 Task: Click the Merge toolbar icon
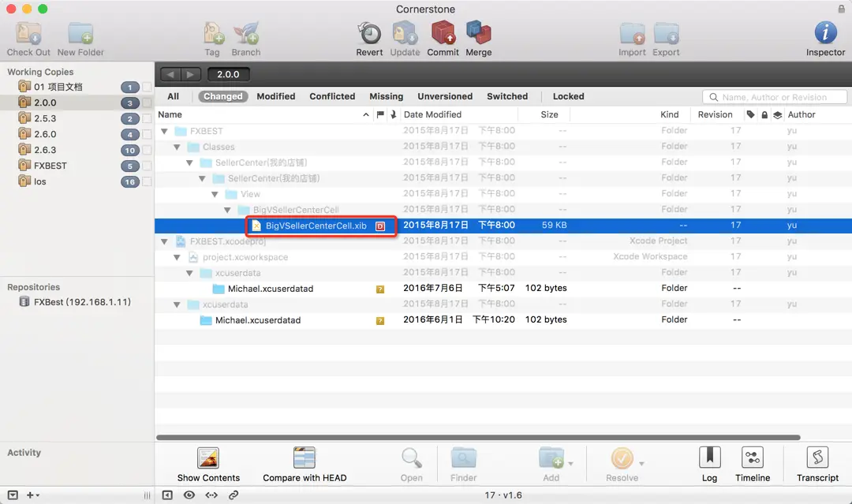tap(479, 32)
